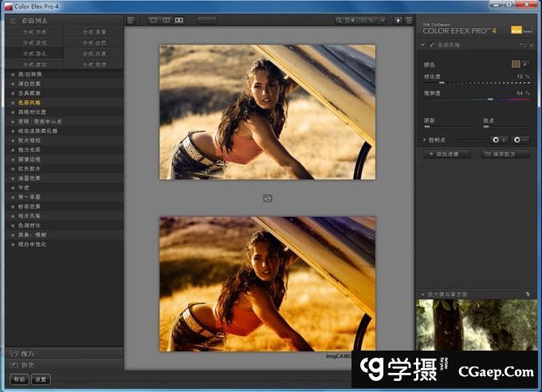The image size is (542, 392).
Task: Toggle star beside 胶片颗粒 filter
Action: 13,140
